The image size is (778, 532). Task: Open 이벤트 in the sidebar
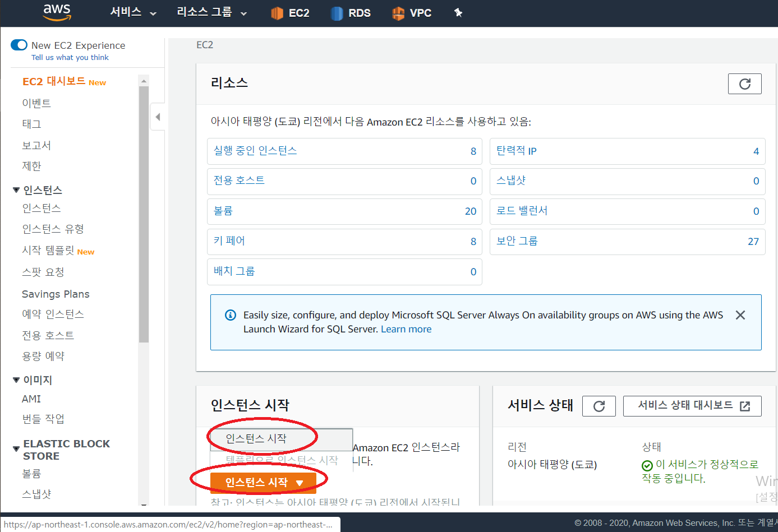[x=36, y=103]
